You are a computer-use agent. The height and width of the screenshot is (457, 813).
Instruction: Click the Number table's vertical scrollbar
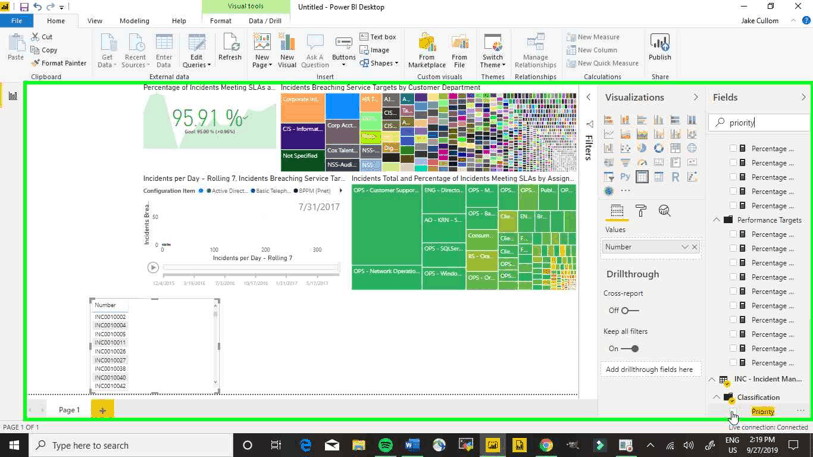click(216, 345)
